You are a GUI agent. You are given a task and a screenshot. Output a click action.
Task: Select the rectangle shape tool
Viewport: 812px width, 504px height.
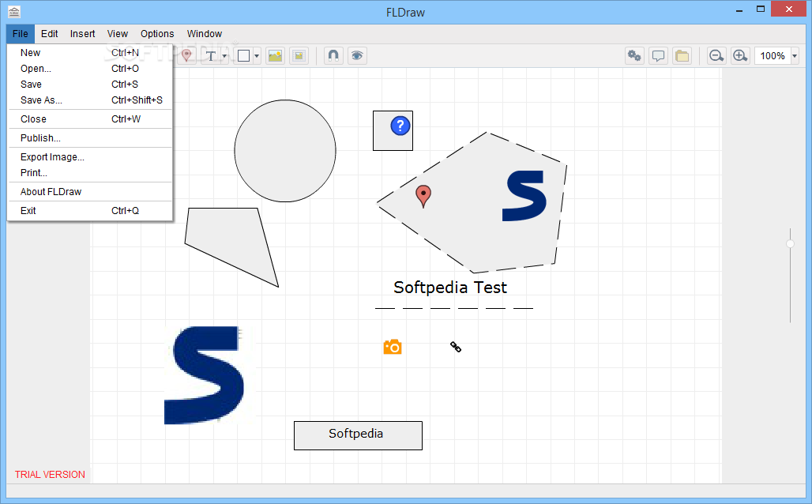[x=243, y=55]
